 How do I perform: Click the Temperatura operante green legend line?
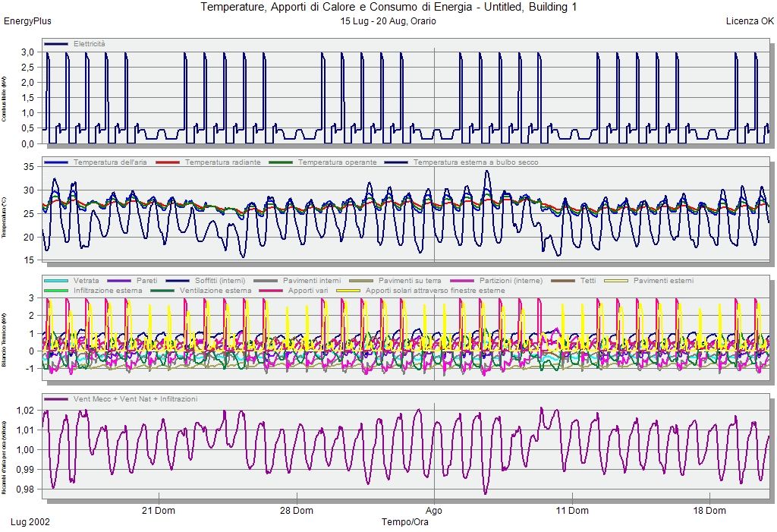[x=281, y=162]
